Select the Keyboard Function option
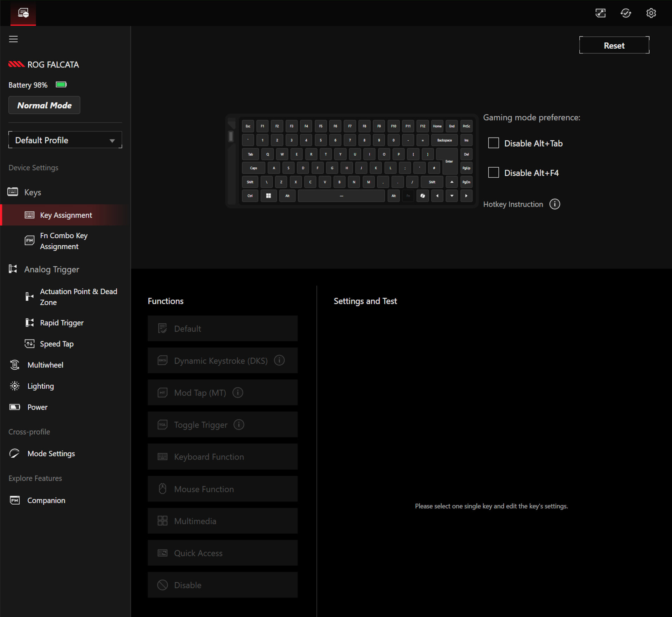 click(x=223, y=456)
